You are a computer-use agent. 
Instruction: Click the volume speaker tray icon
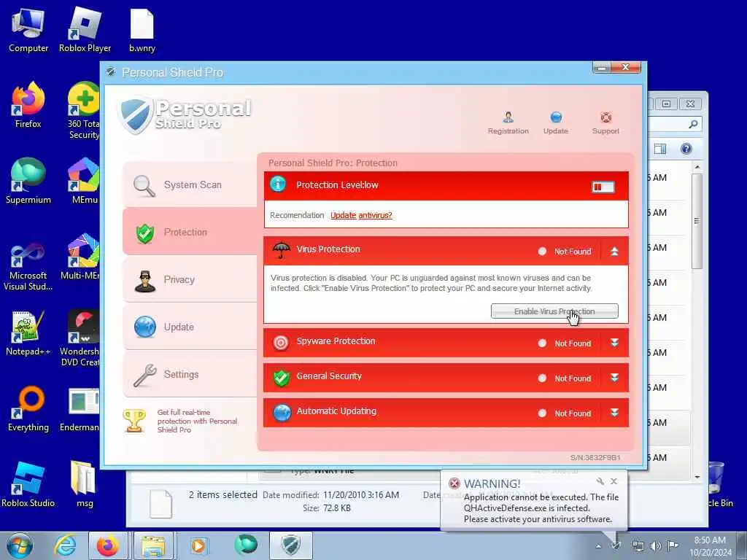coord(656,546)
